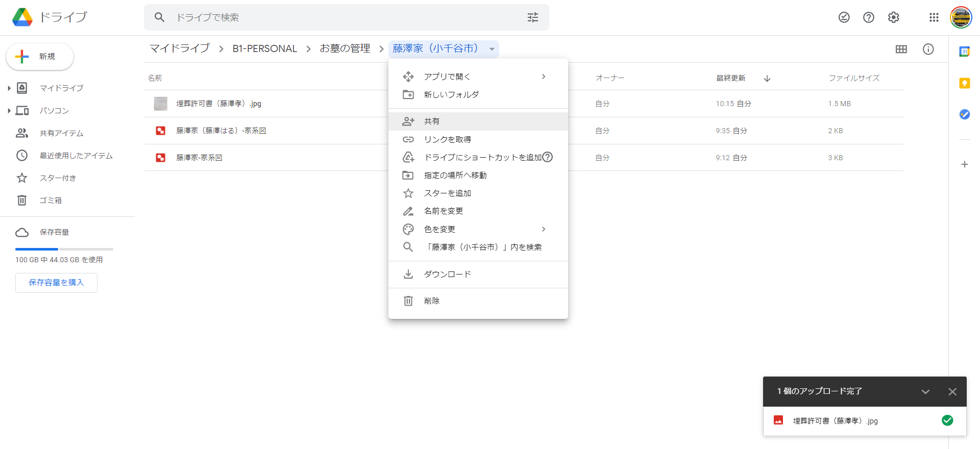
Task: Open Google Calendar side panel
Action: click(965, 52)
